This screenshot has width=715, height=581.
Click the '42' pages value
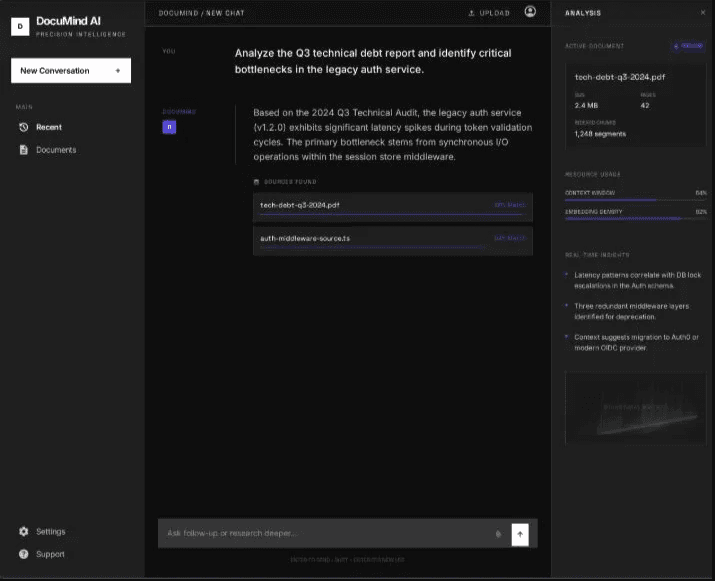645,105
